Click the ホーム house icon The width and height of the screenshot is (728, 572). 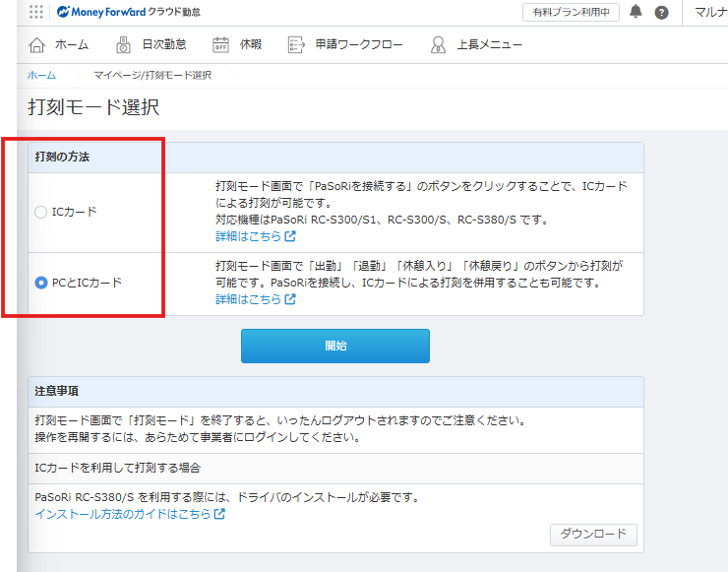(x=37, y=44)
